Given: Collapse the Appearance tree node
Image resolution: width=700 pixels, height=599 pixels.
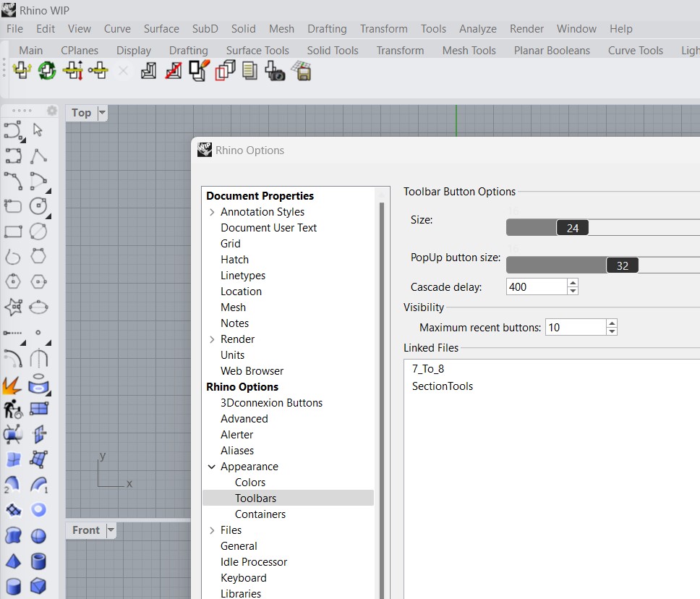Looking at the screenshot, I should coord(212,467).
